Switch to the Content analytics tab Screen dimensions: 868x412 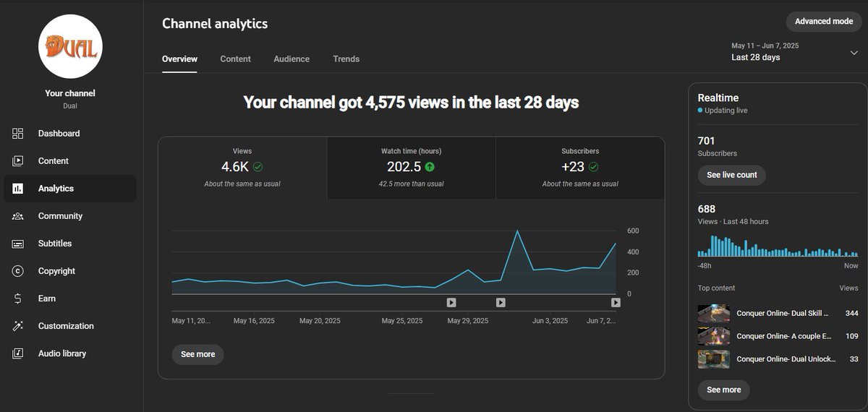[235, 59]
